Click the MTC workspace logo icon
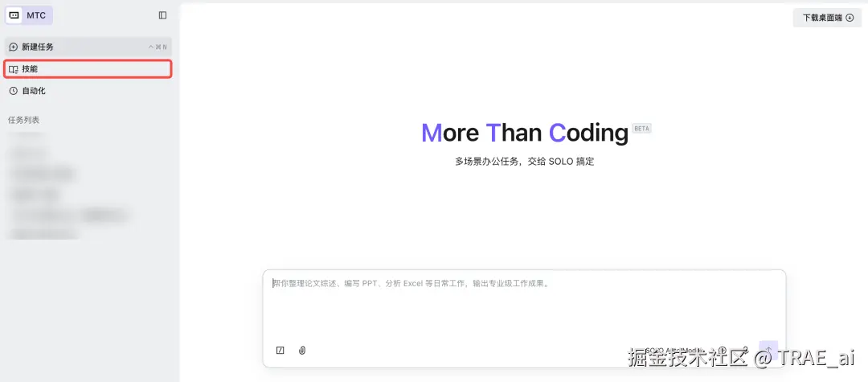868x382 pixels. tap(14, 15)
